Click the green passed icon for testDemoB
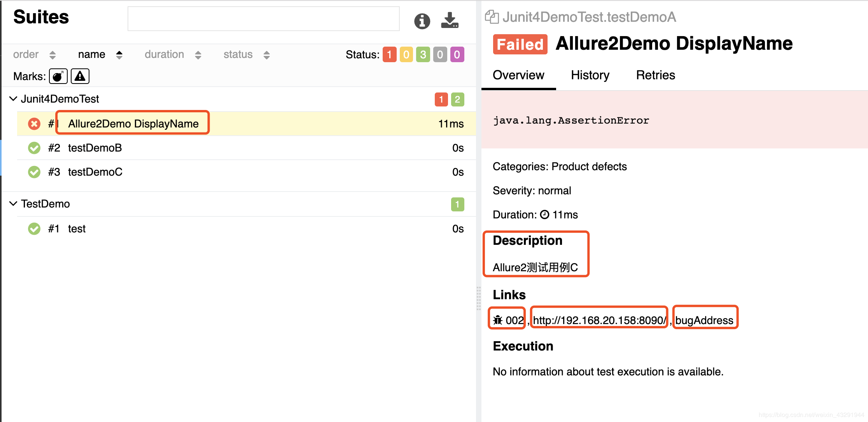Viewport: 868px width, 422px height. [34, 148]
